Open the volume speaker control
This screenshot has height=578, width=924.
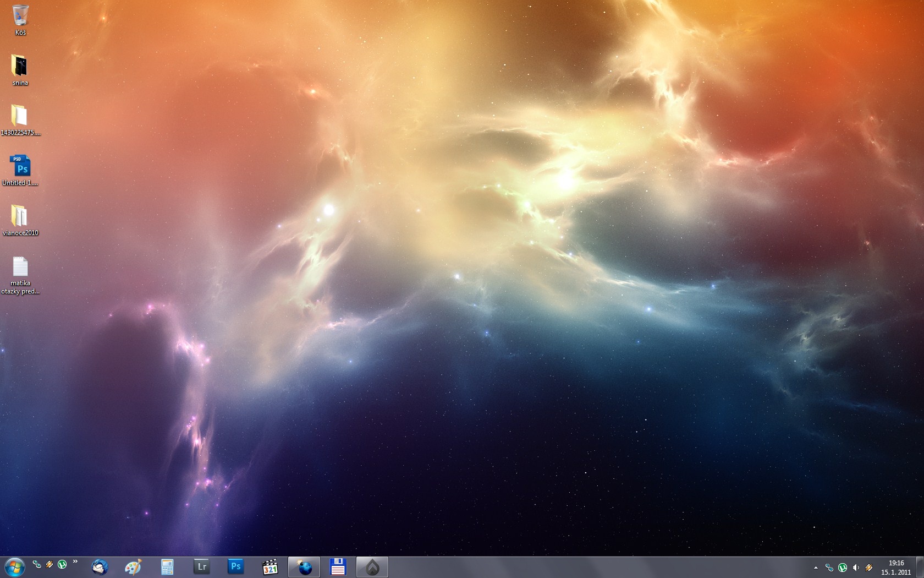(856, 568)
